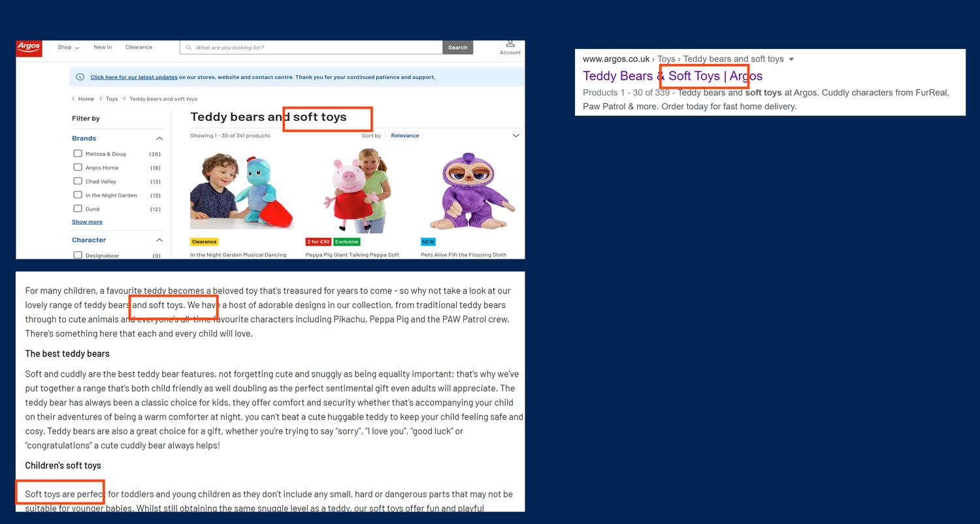
Task: Check the Melissa & Doug brand filter
Action: coord(78,154)
